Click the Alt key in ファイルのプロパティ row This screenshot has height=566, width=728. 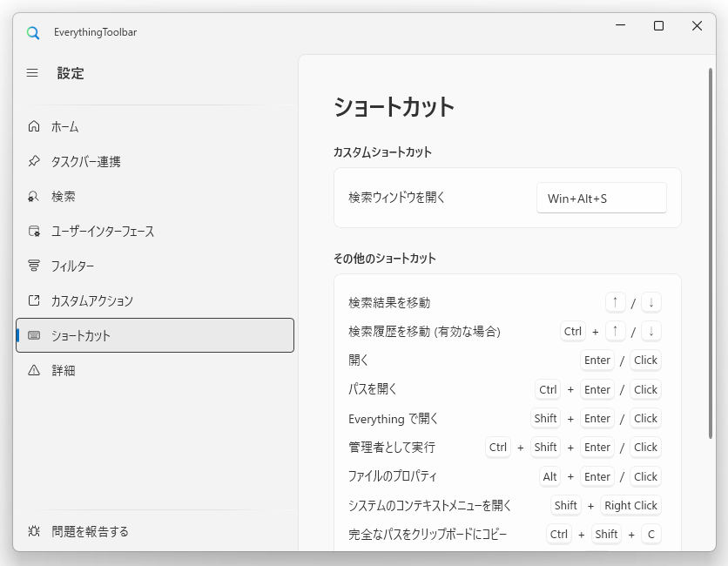tap(549, 476)
